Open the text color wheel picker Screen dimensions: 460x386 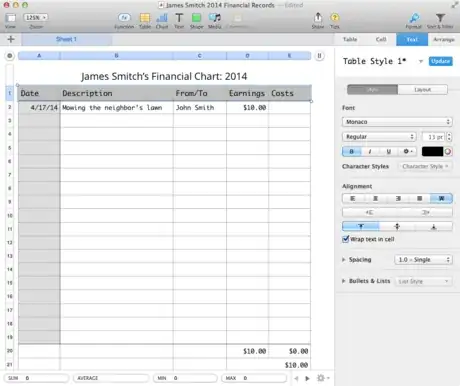point(448,152)
